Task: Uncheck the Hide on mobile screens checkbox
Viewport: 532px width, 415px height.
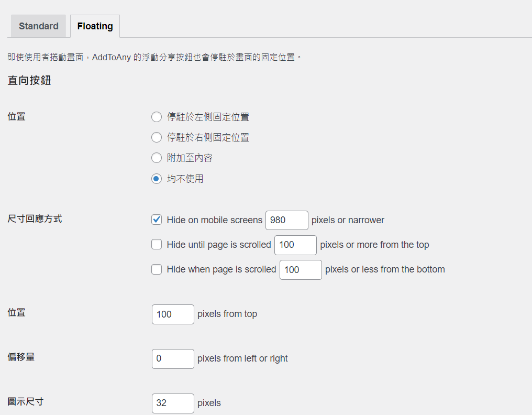Action: pos(157,220)
